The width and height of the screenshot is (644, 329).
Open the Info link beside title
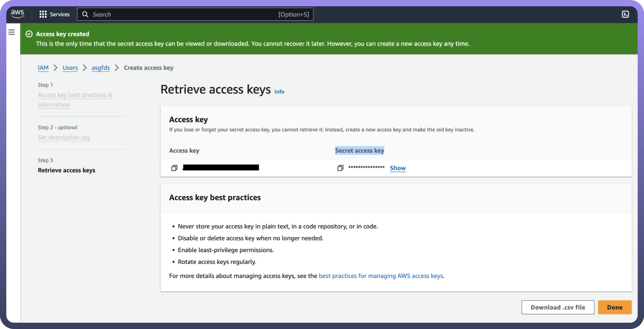pos(279,91)
